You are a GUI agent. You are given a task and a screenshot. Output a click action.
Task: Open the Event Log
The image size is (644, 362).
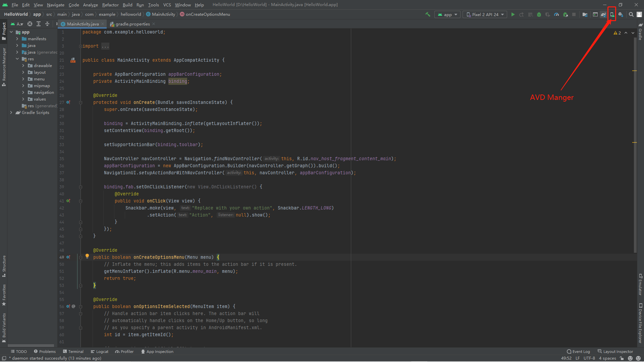(581, 351)
